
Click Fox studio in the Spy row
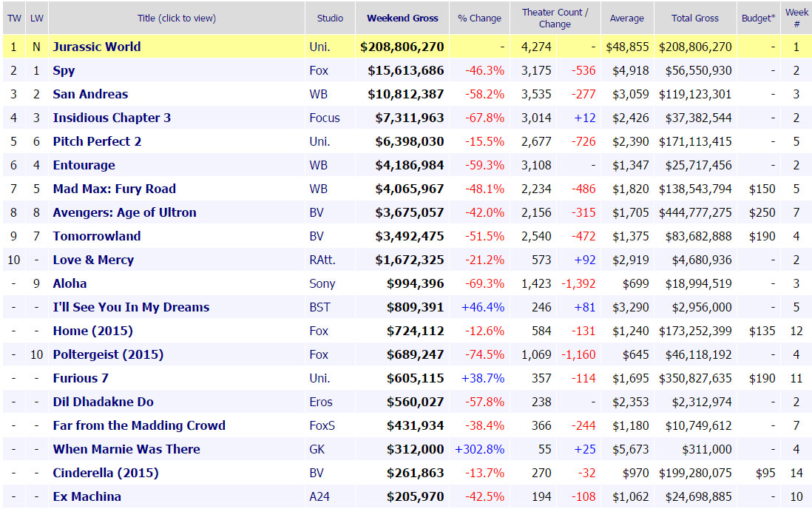(319, 70)
